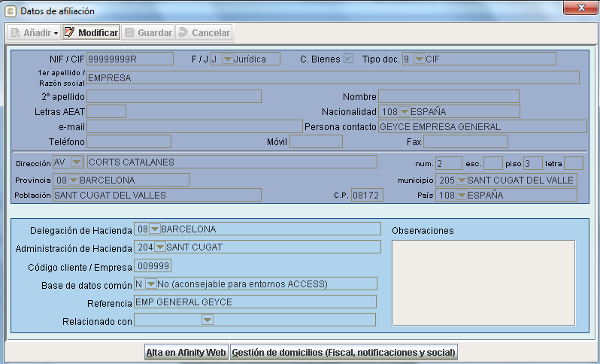Click the NIF / CIF field

pyautogui.click(x=130, y=59)
